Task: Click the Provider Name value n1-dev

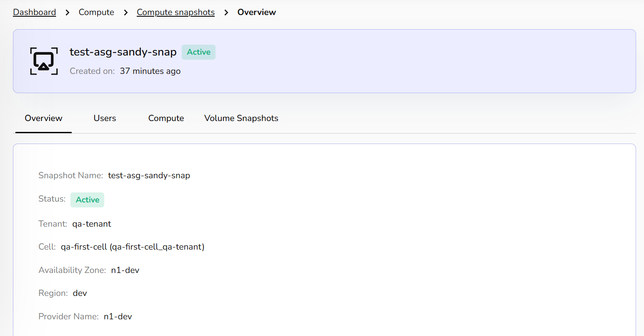Action: 118,316
